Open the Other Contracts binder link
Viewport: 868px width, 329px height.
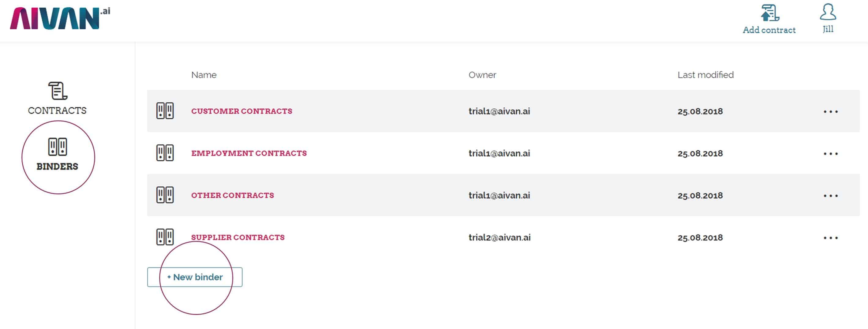point(233,196)
